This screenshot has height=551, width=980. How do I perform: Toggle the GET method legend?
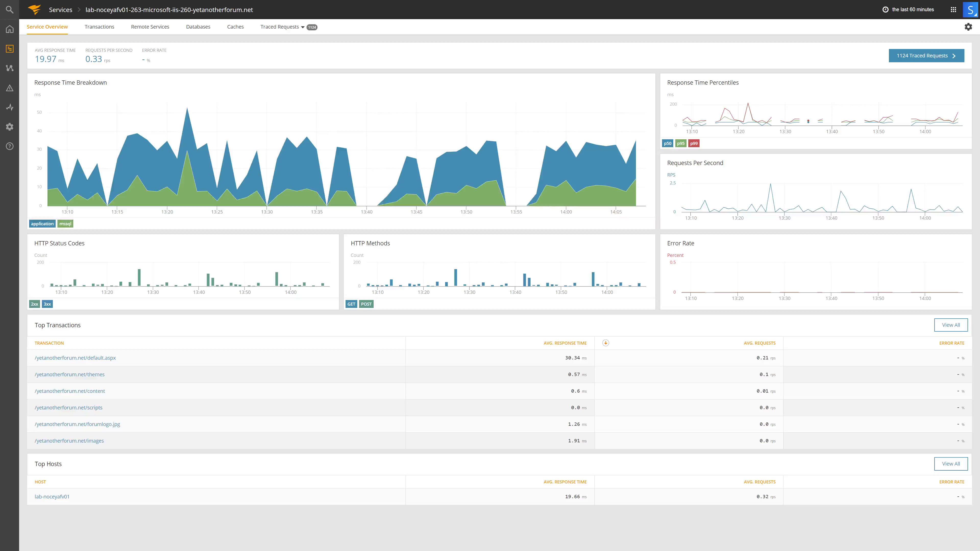[351, 304]
